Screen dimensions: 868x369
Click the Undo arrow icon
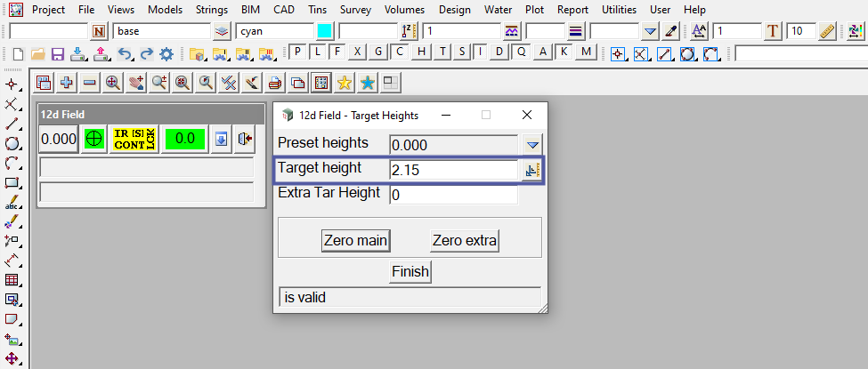tap(126, 53)
